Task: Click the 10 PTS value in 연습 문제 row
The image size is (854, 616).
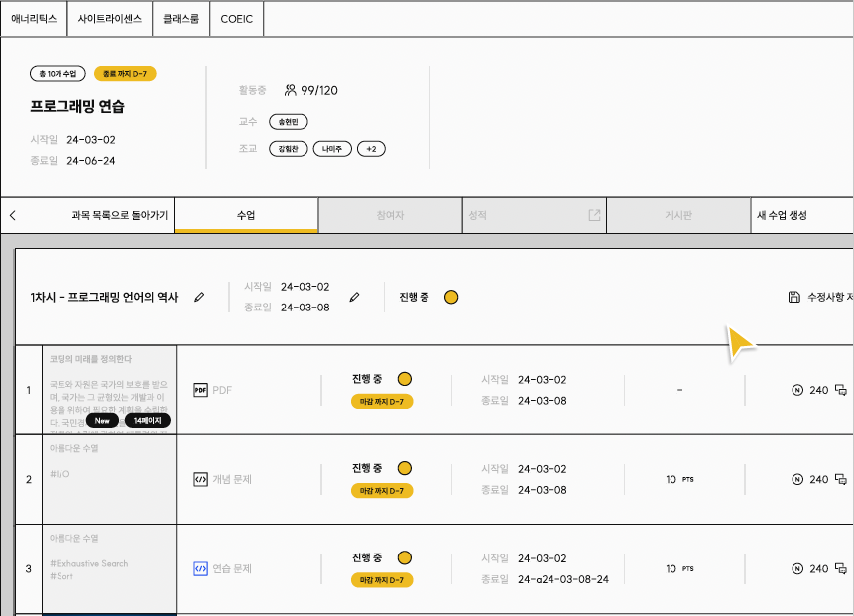Action: pyautogui.click(x=679, y=568)
